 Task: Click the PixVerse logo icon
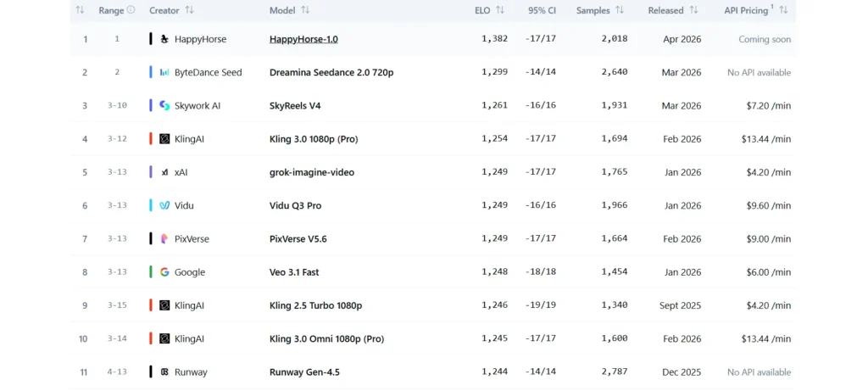click(x=164, y=239)
